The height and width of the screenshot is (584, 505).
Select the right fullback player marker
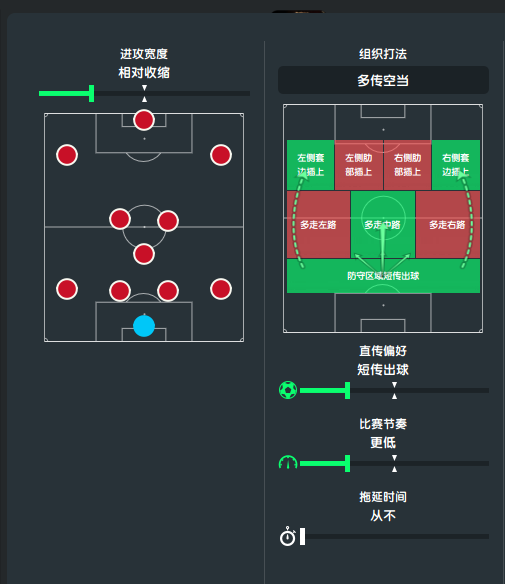pos(221,289)
